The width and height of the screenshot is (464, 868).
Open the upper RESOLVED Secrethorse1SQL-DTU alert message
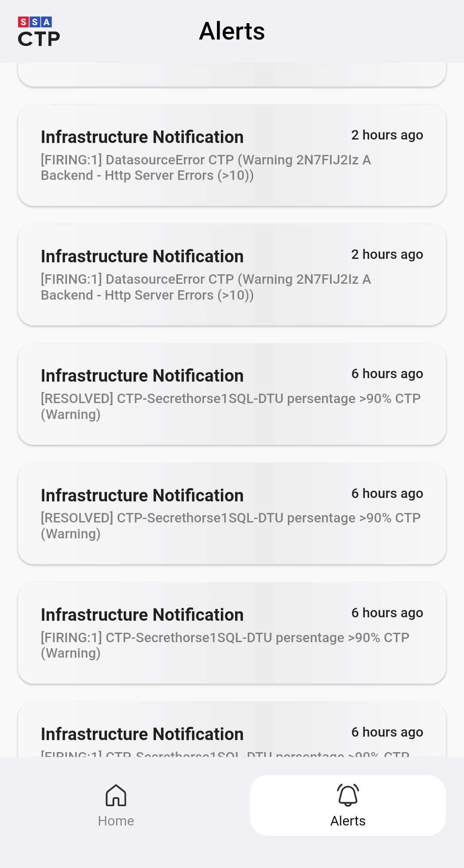pyautogui.click(x=230, y=407)
